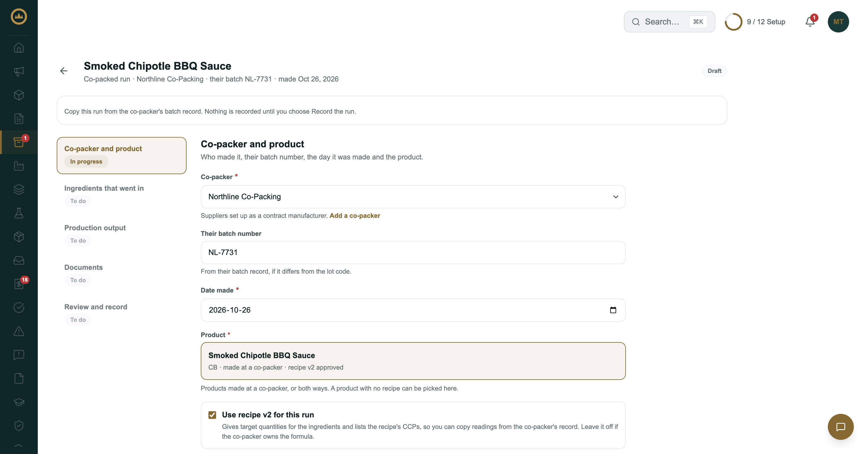The height and width of the screenshot is (454, 868).
Task: Open the shield check icon in sidebar
Action: (19, 426)
